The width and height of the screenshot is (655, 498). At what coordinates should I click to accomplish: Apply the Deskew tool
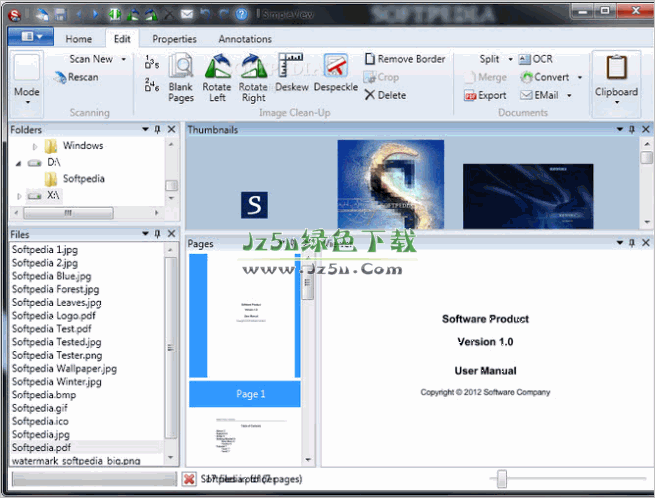(292, 73)
